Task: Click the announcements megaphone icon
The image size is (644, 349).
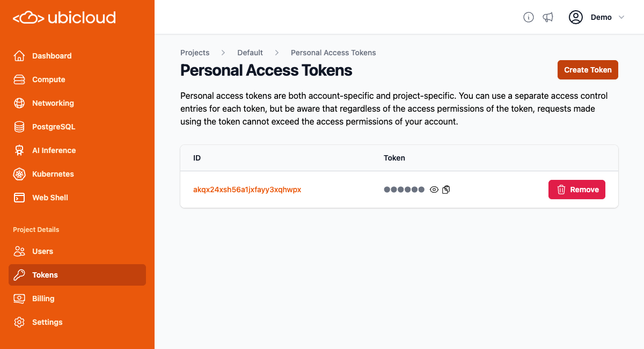Action: (x=548, y=17)
